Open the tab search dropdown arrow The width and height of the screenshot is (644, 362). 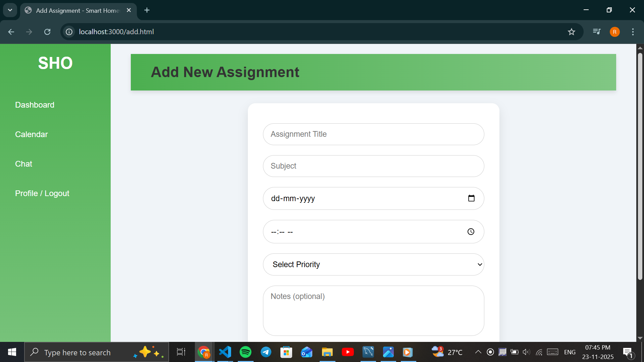(10, 10)
